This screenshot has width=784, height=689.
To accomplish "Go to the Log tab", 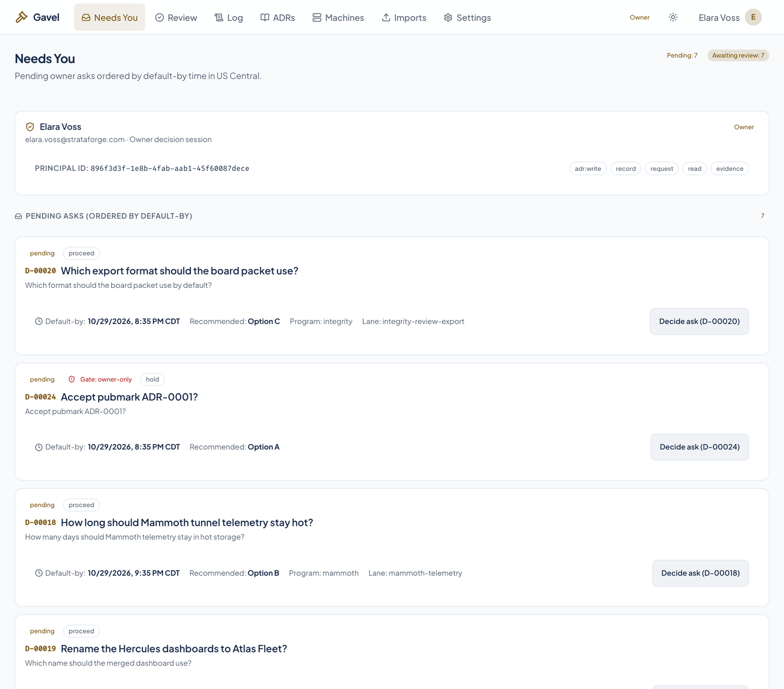I will click(229, 17).
